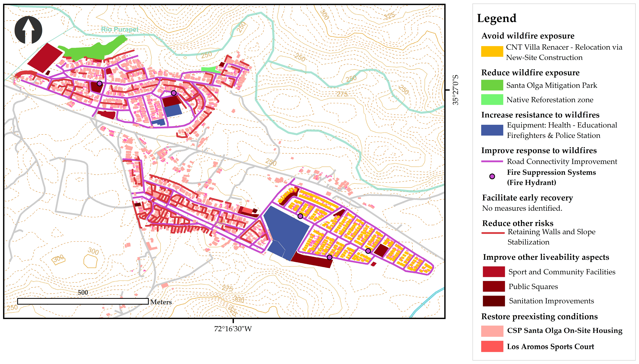Click the north arrow compass icon

click(x=28, y=30)
